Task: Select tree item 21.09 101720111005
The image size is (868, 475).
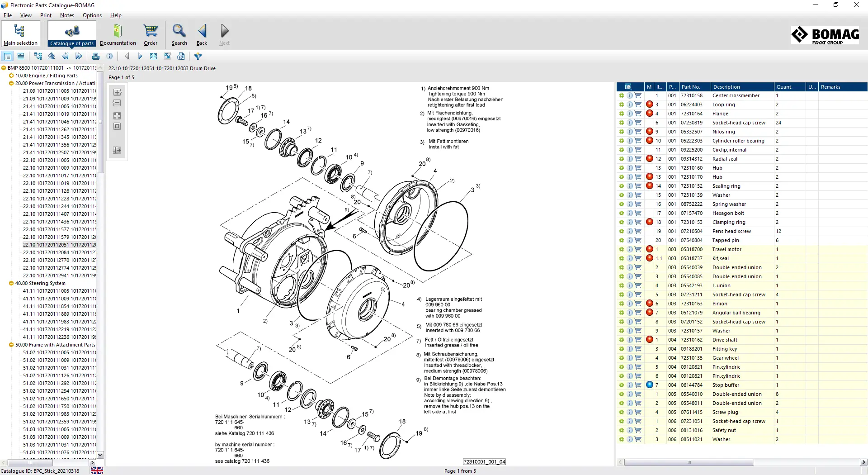Action: coord(60,91)
